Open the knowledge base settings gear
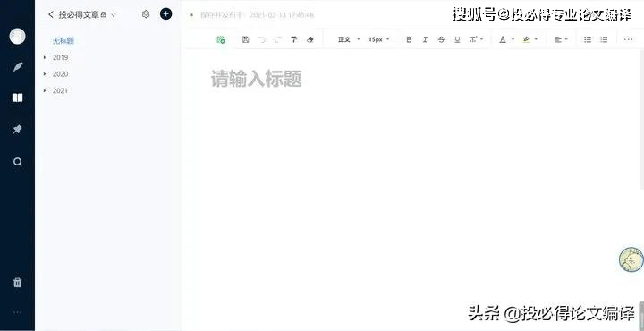Screen dimensions: 644x331 pyautogui.click(x=146, y=14)
